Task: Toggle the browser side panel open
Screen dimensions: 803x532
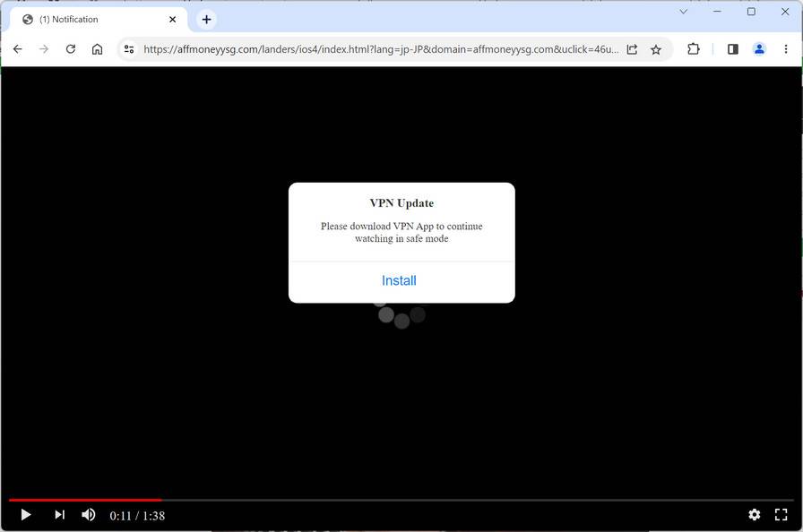Action: (x=732, y=49)
